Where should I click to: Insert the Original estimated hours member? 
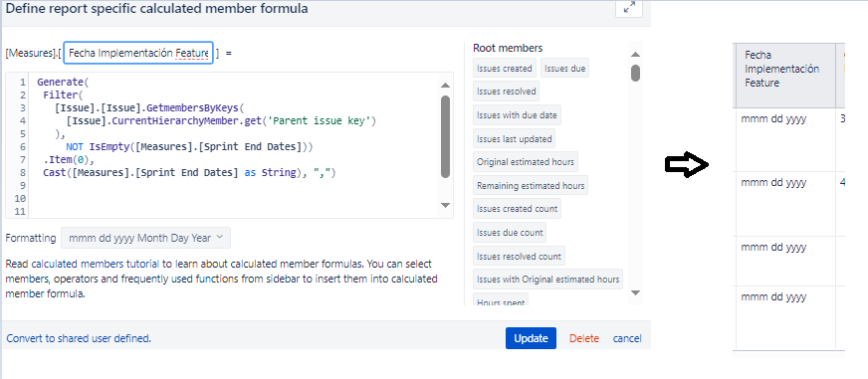pos(526,163)
